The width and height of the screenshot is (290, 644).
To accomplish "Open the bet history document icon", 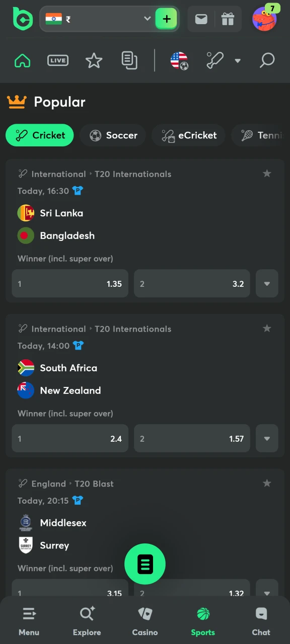I will click(129, 60).
